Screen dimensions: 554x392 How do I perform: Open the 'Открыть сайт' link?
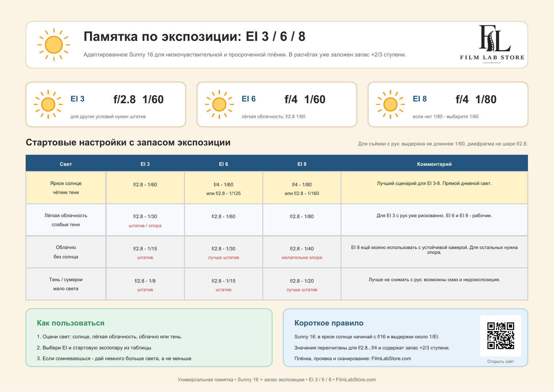click(501, 362)
